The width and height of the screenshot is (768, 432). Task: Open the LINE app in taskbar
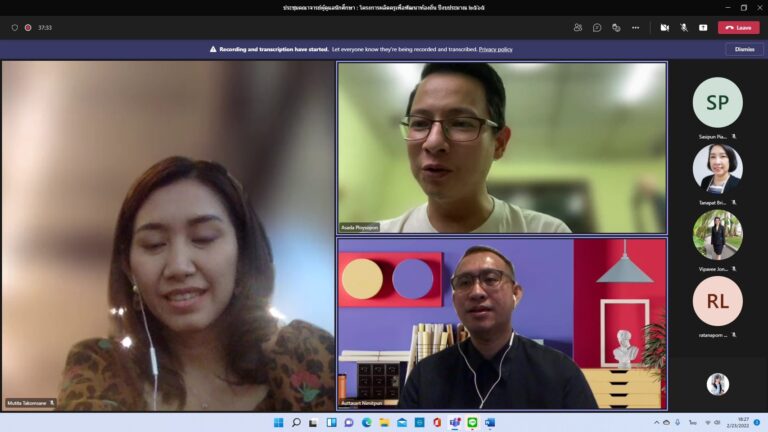(472, 422)
